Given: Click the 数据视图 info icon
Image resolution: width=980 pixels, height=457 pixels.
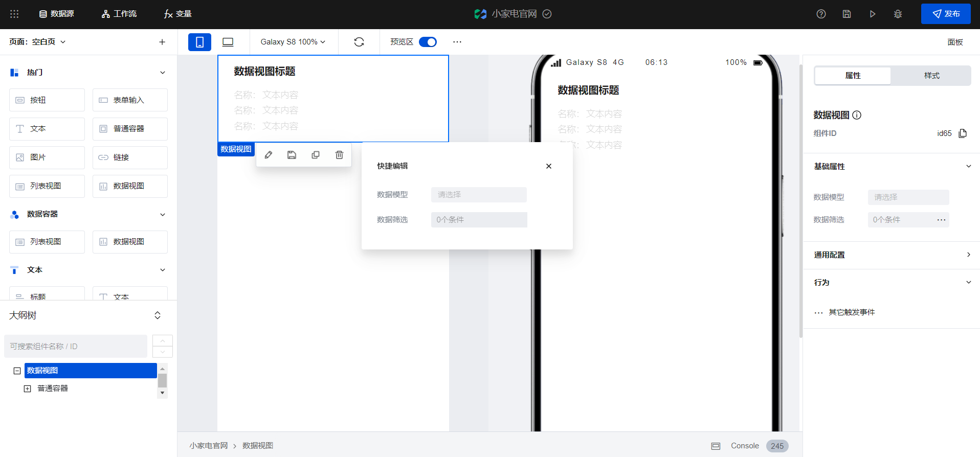Looking at the screenshot, I should coord(857,115).
